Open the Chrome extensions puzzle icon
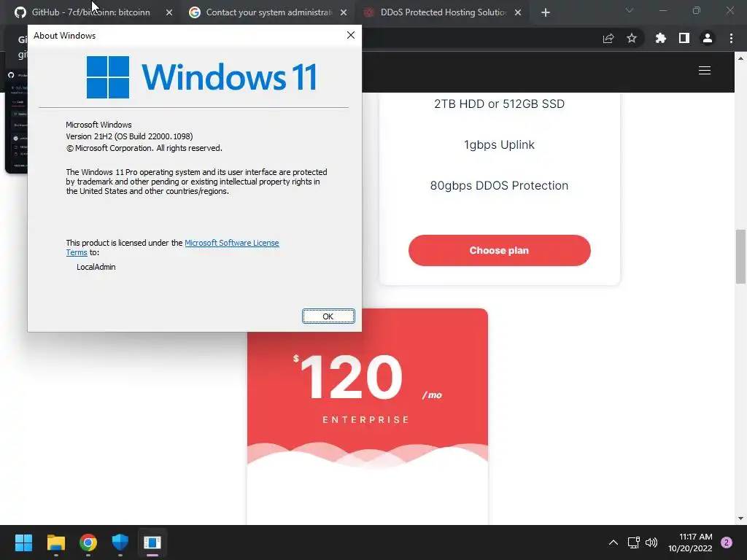 660,38
